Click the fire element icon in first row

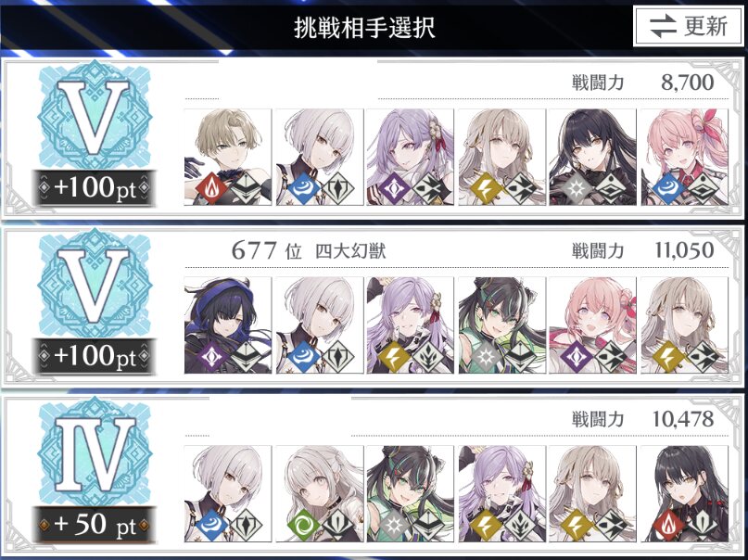tap(211, 189)
